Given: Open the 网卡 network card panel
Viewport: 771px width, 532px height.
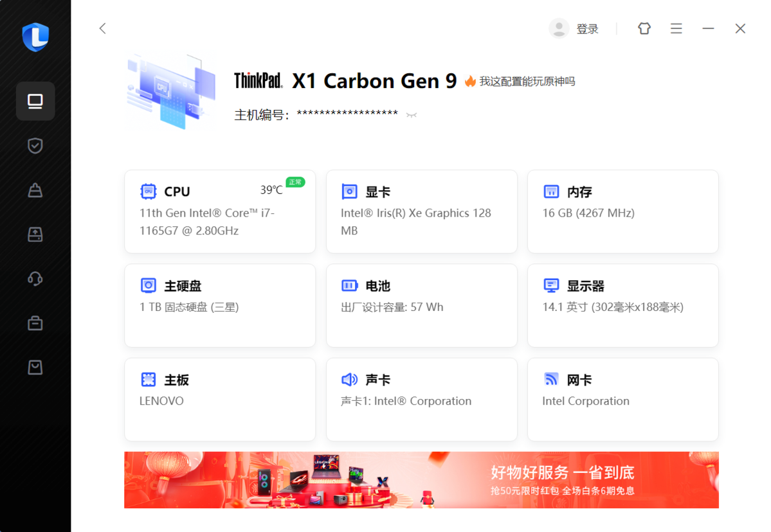Looking at the screenshot, I should (622, 400).
